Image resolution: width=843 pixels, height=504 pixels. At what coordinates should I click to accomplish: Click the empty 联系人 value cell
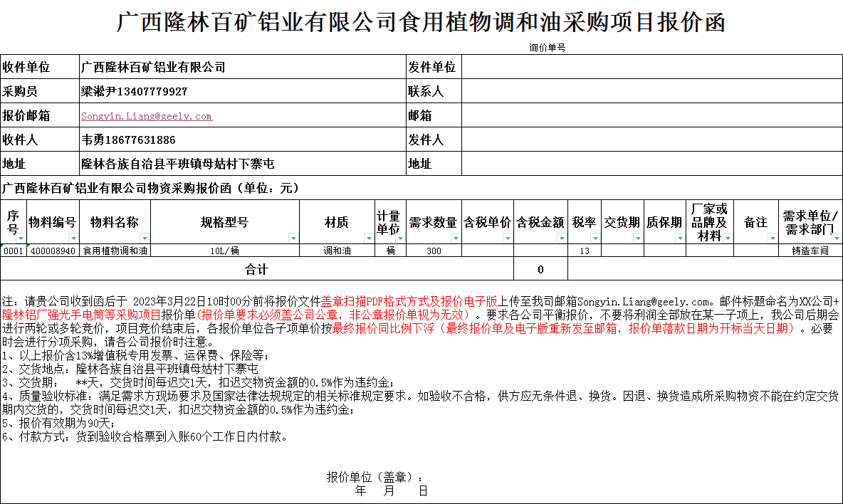[651, 91]
